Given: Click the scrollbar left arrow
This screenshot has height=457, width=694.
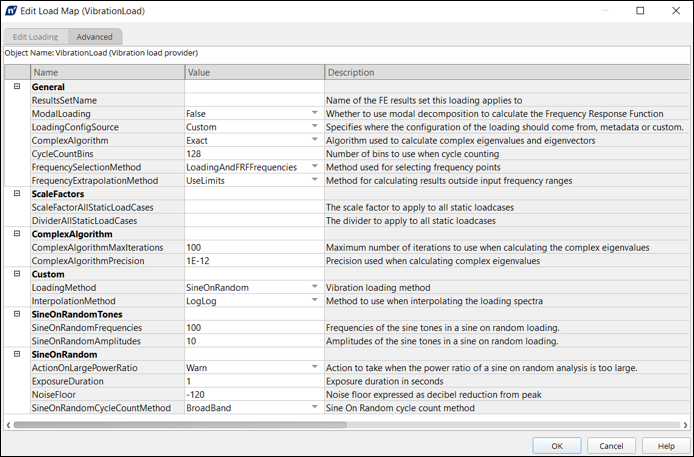Looking at the screenshot, I should (x=8, y=425).
